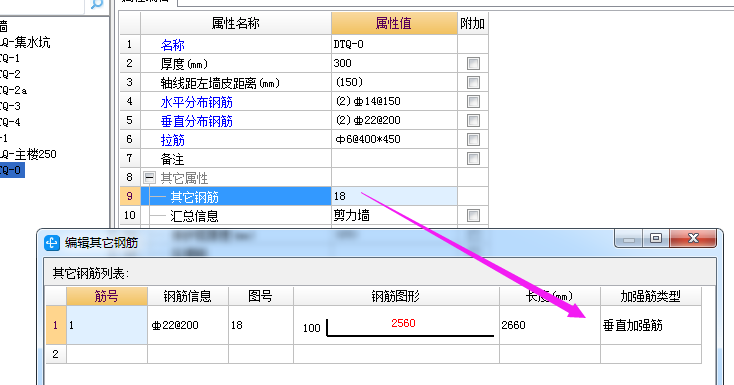Screen dimensions: 734x385
Task: Toggle the 拉筋 row checkbox
Action: (473, 139)
